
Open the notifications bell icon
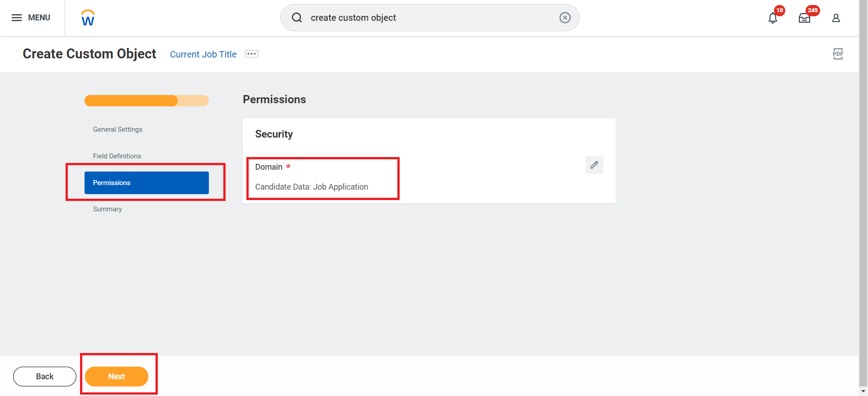773,17
